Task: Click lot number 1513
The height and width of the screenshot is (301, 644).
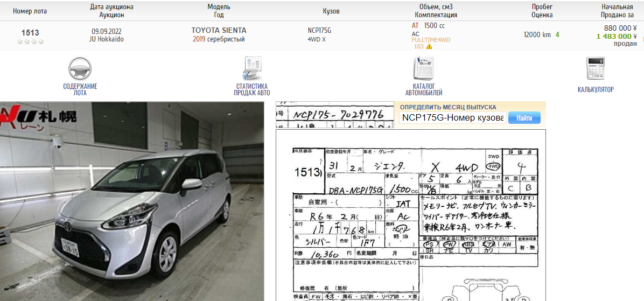Action: [x=30, y=33]
